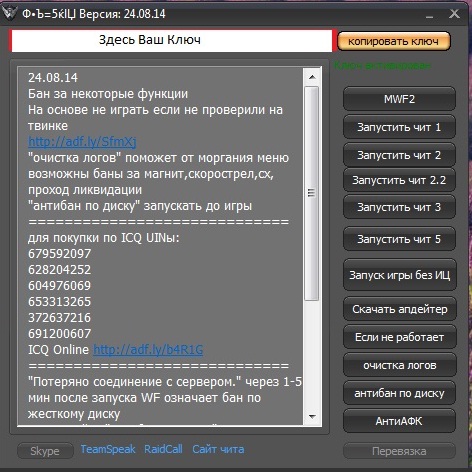Click the line «"антибан по диску" запускать до игры»

(140, 206)
